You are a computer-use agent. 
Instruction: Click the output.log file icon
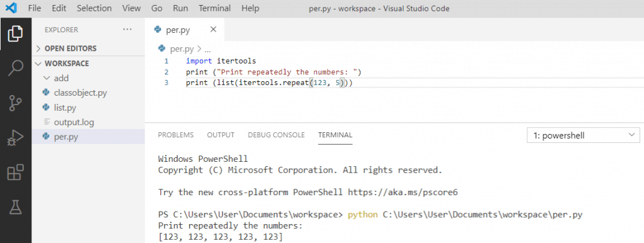pyautogui.click(x=46, y=122)
